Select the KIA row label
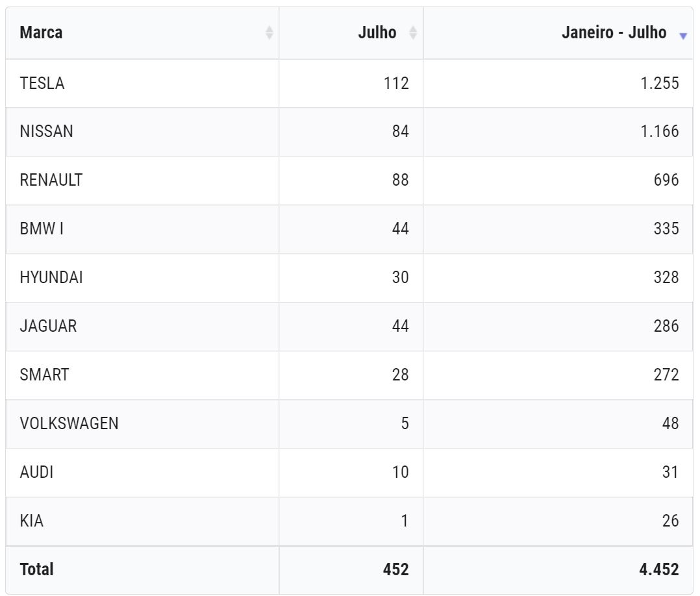Image resolution: width=700 pixels, height=596 pixels. click(x=32, y=521)
